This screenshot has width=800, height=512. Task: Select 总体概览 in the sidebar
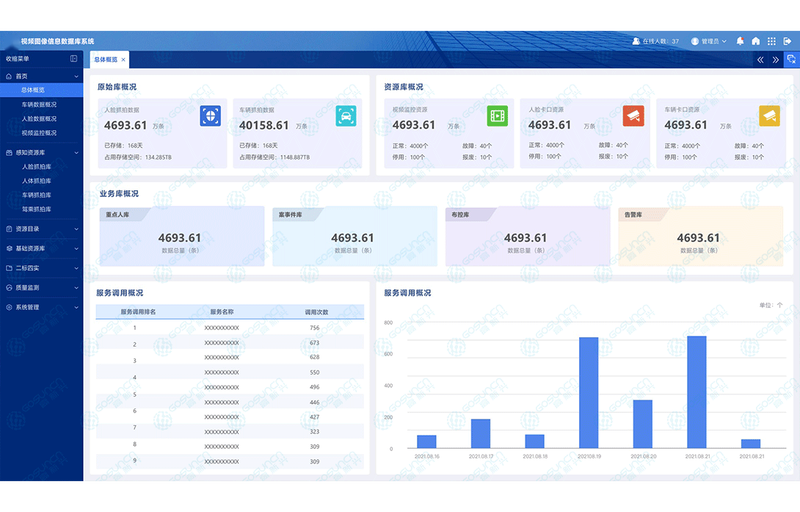tap(41, 90)
